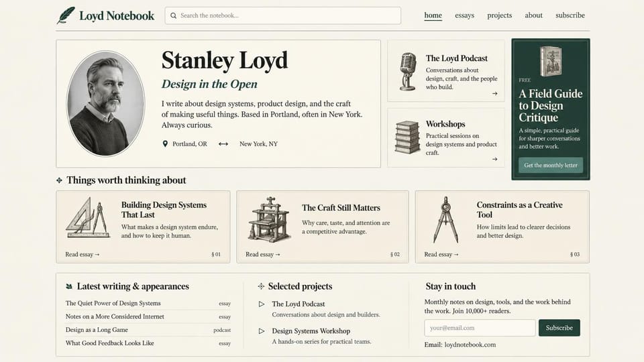The width and height of the screenshot is (644, 362).
Task: Open the essays nav item
Action: [x=464, y=15]
